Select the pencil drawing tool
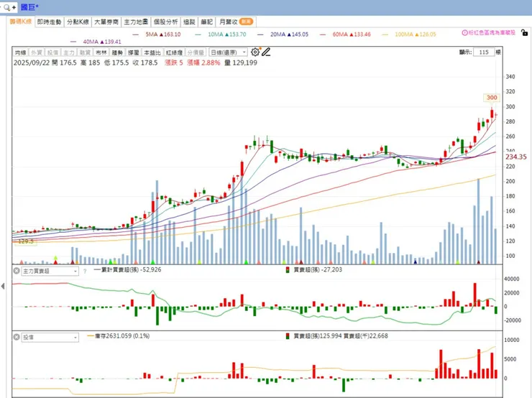The height and width of the screenshot is (398, 532). point(266,52)
